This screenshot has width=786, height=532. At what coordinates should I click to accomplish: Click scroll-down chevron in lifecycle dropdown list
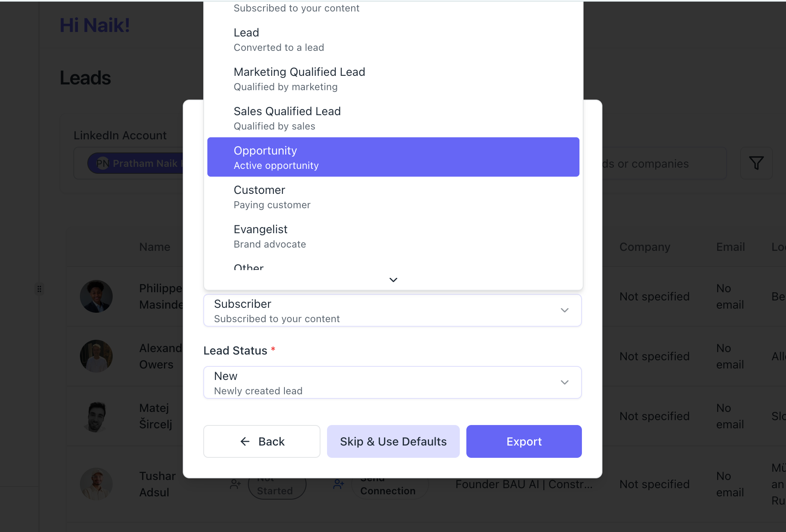pos(393,280)
